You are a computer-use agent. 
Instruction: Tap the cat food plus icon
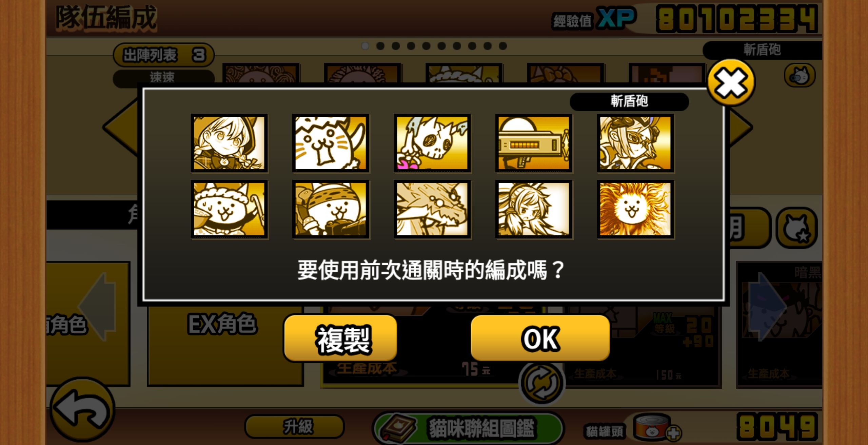tap(673, 433)
